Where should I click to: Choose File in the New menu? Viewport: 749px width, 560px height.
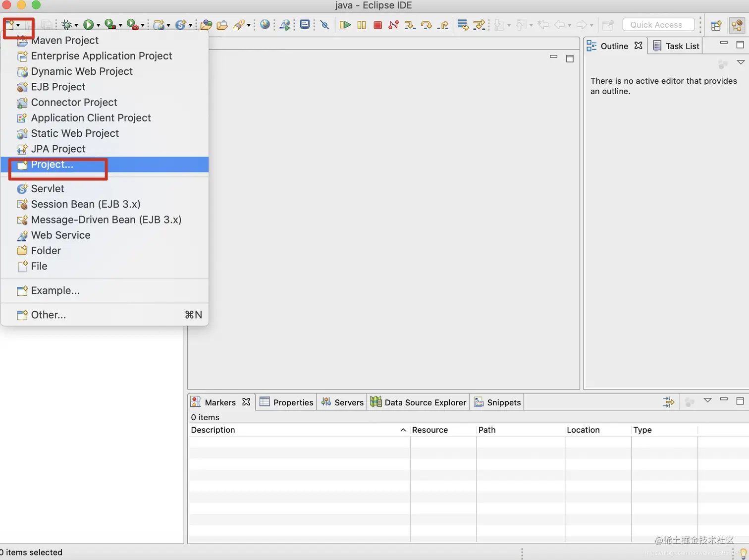105,266
